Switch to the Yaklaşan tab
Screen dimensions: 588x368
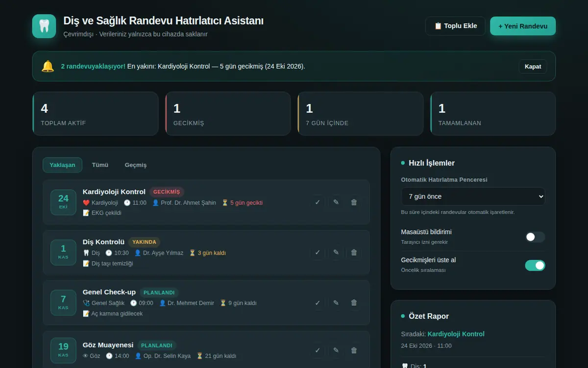click(x=62, y=165)
